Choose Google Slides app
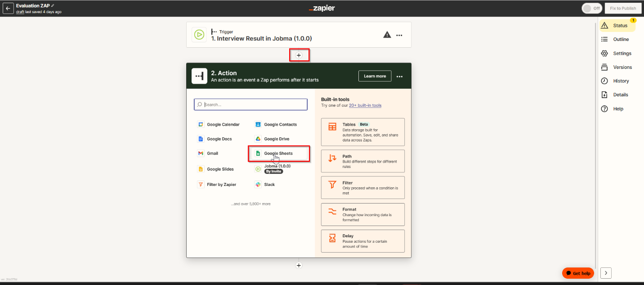Screen dimensions: 644x285 pyautogui.click(x=216, y=169)
